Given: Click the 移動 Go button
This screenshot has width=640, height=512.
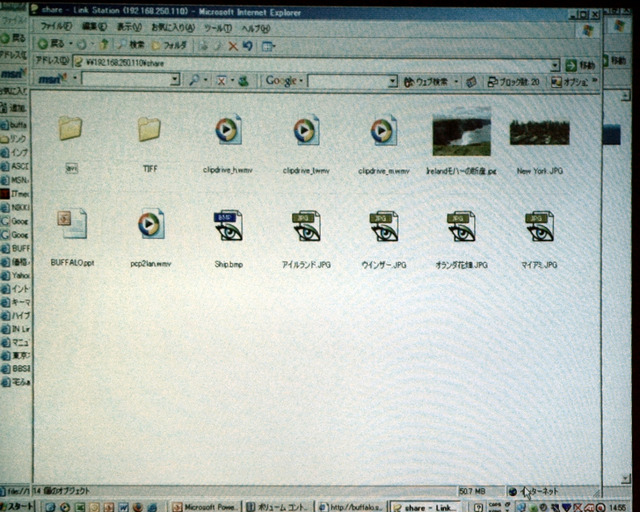Looking at the screenshot, I should [580, 65].
